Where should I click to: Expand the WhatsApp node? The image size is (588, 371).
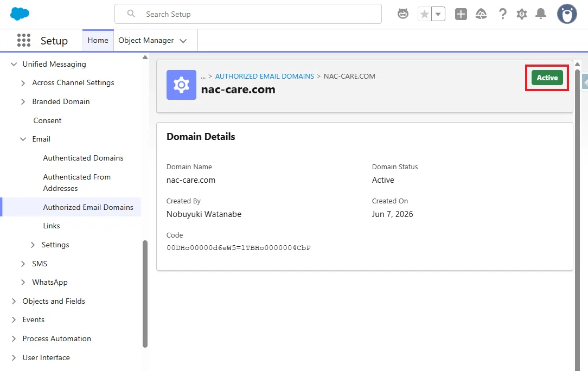[x=23, y=282]
